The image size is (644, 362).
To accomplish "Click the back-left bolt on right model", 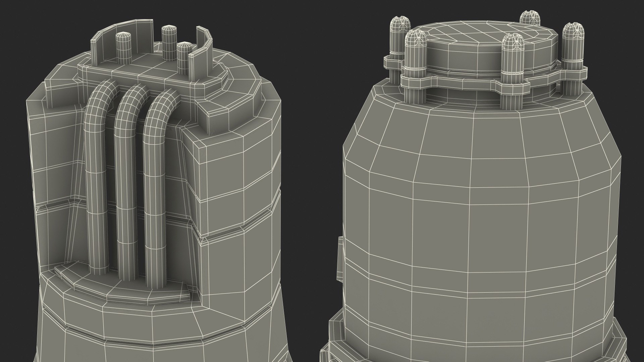I will tap(400, 40).
